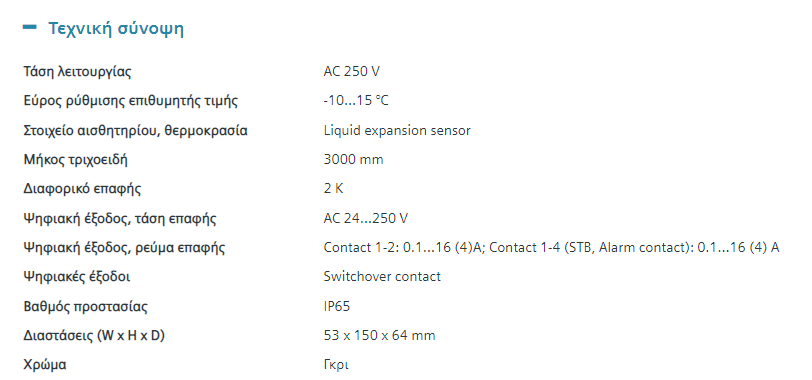Click the AC 250 V value
The image size is (812, 380).
(352, 71)
